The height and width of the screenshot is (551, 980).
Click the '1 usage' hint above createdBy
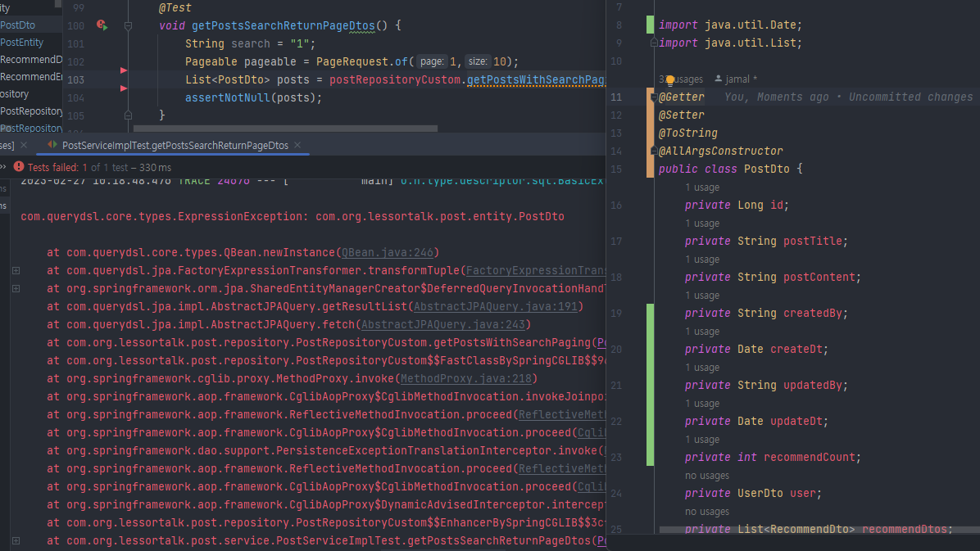[702, 296]
